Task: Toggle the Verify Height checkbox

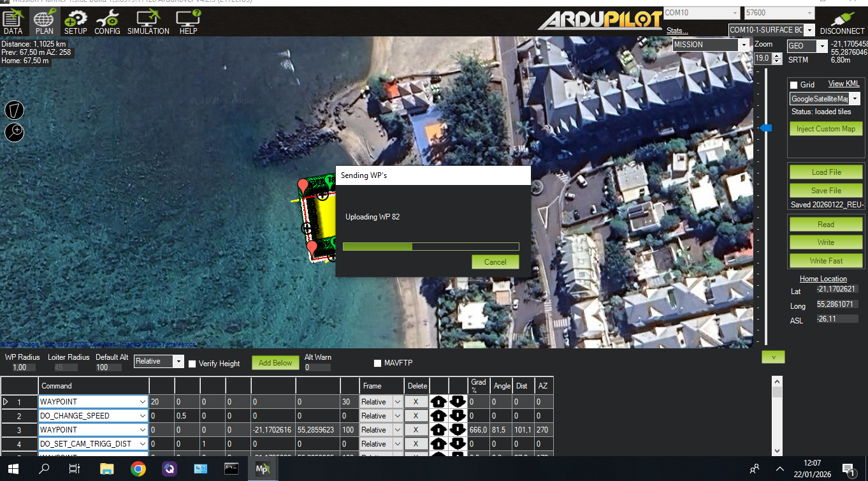Action: [192, 364]
